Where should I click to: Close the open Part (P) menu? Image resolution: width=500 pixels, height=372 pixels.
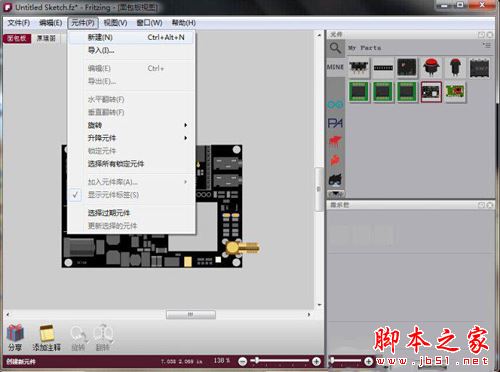click(x=83, y=23)
